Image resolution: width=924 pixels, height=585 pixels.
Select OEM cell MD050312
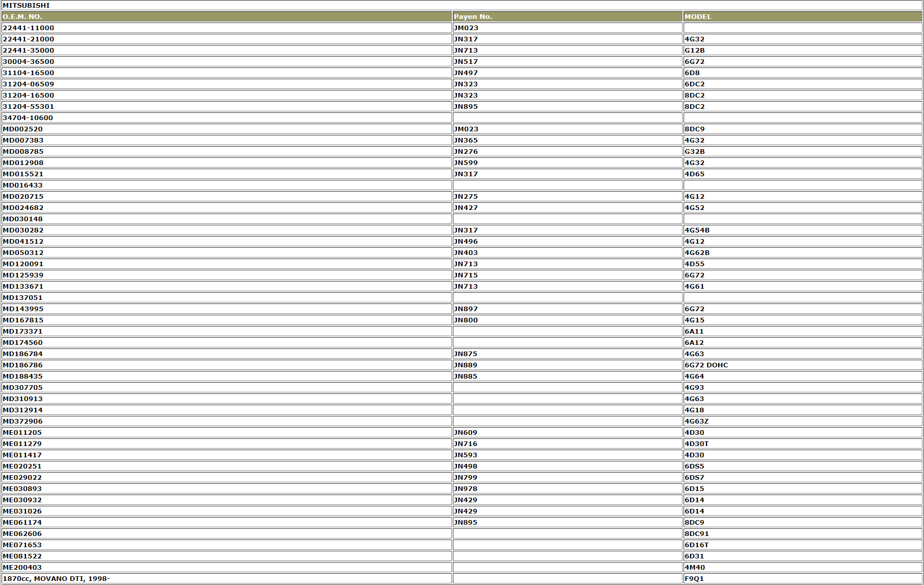pyautogui.click(x=227, y=252)
